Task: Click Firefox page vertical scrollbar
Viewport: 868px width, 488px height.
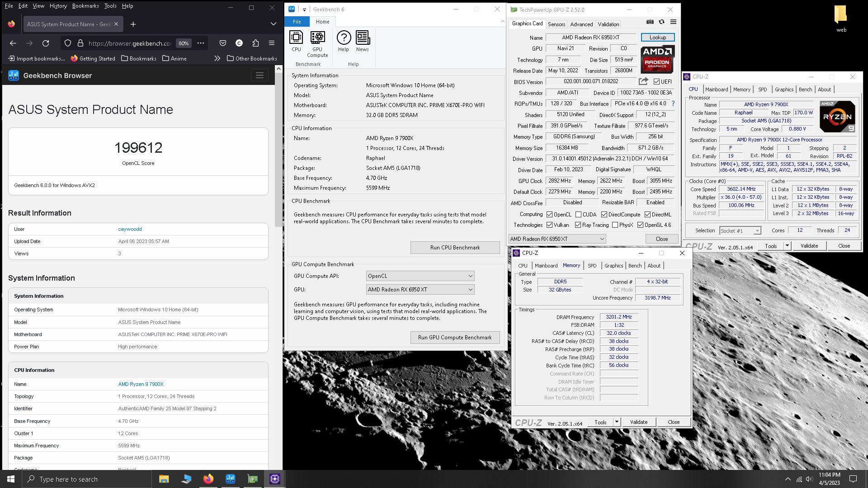Action: [x=278, y=149]
